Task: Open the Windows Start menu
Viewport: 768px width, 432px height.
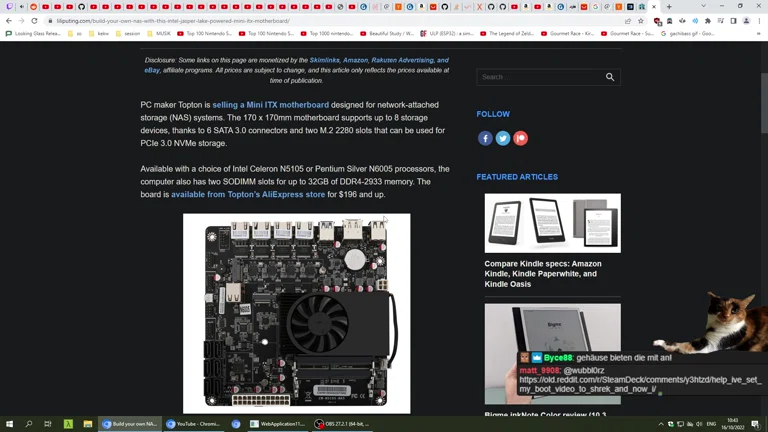Action: tap(10, 424)
